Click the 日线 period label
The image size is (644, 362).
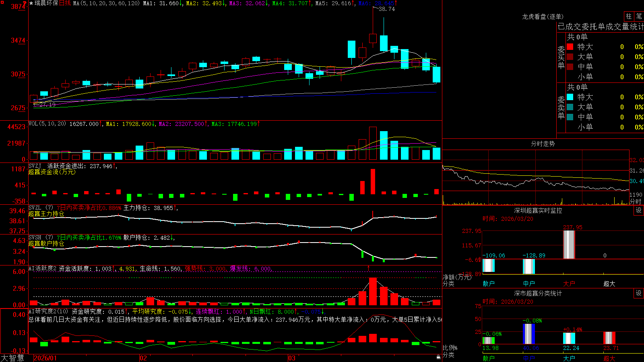tap(65, 3)
